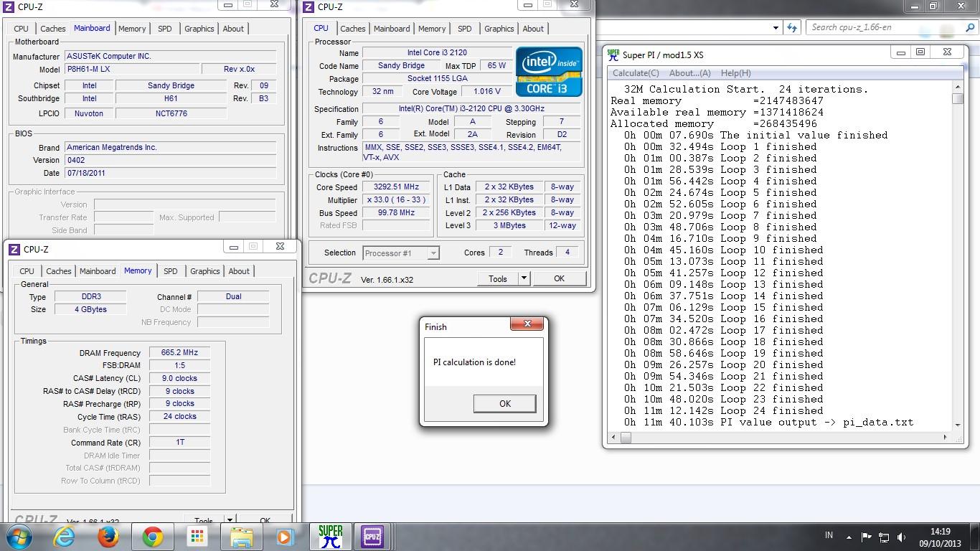Click Core Speed value 3292.51 MHz

396,187
